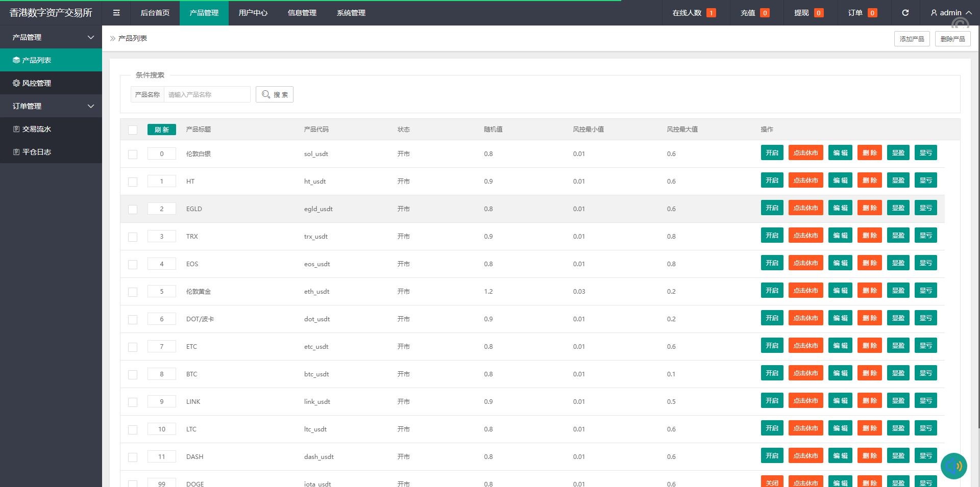Click the 产品列表 layers icon in the sidebar

click(x=16, y=60)
